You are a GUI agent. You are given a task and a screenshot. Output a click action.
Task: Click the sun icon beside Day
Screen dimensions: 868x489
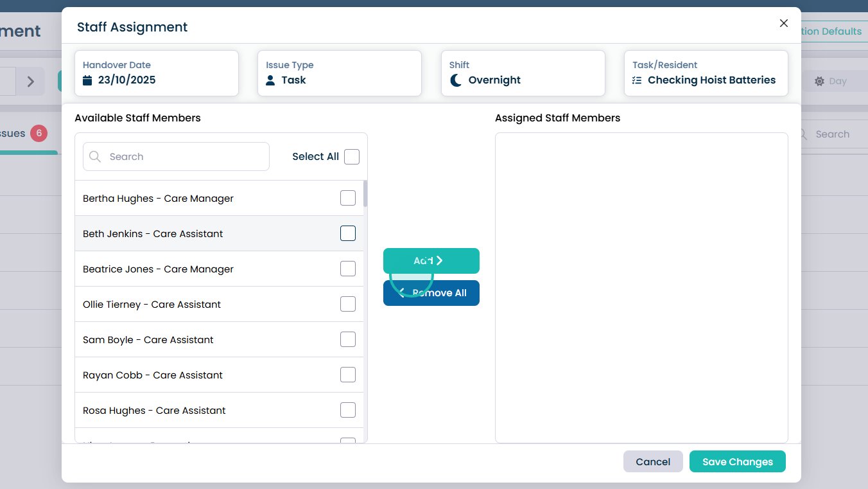tap(819, 82)
